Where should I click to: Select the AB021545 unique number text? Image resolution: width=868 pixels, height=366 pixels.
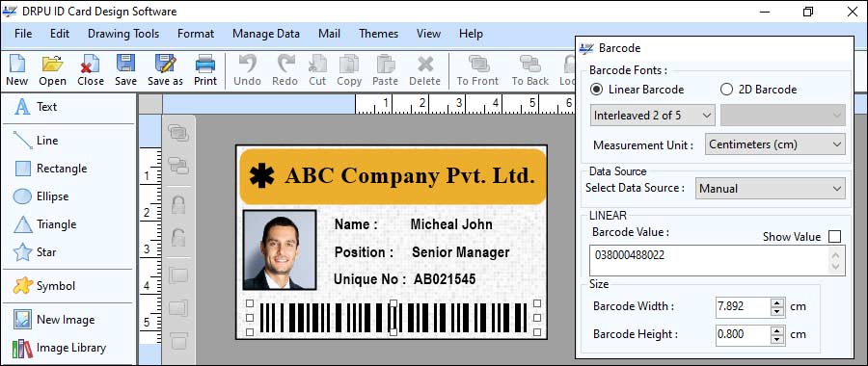445,279
